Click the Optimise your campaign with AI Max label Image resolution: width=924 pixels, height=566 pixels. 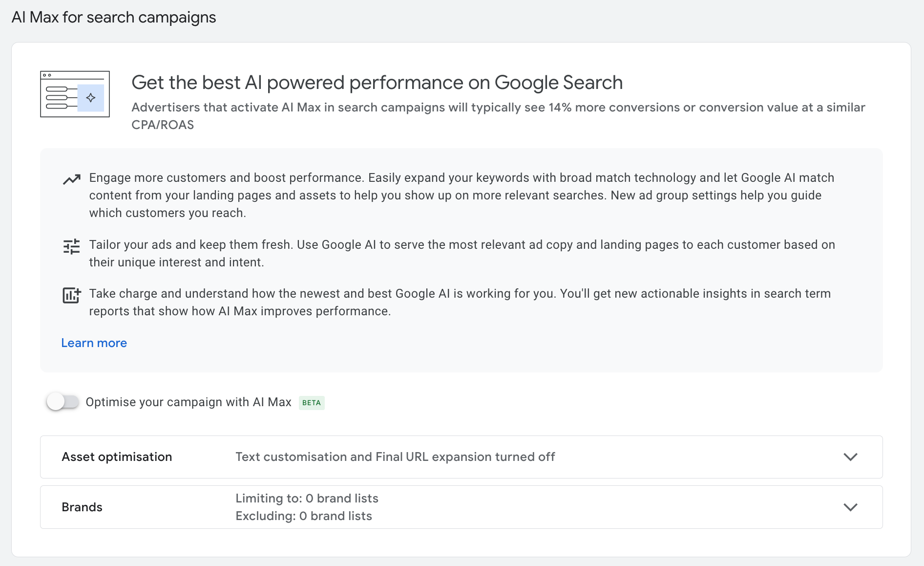(x=189, y=402)
